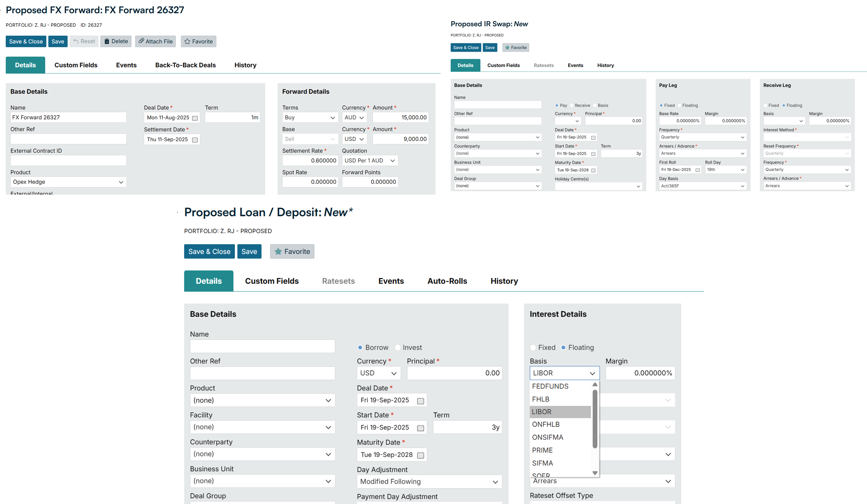Open Loan Maturity Date calendar icon
The height and width of the screenshot is (504, 867).
coord(420,455)
